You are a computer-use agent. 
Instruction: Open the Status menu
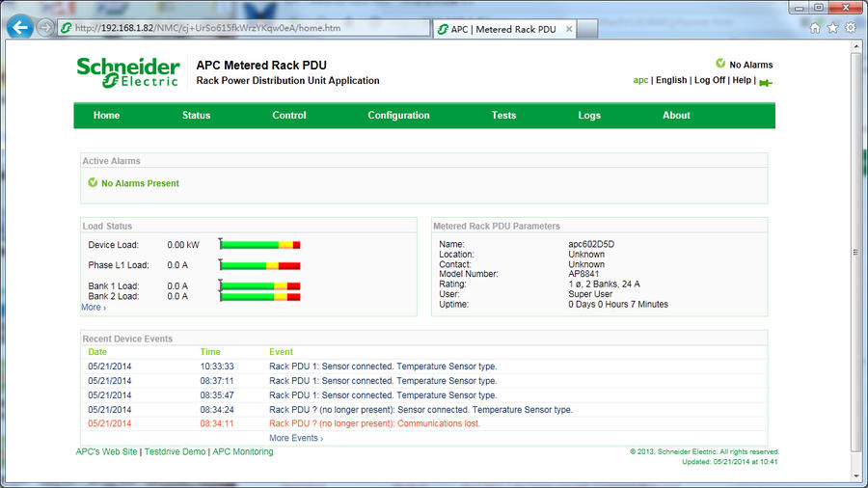click(196, 116)
